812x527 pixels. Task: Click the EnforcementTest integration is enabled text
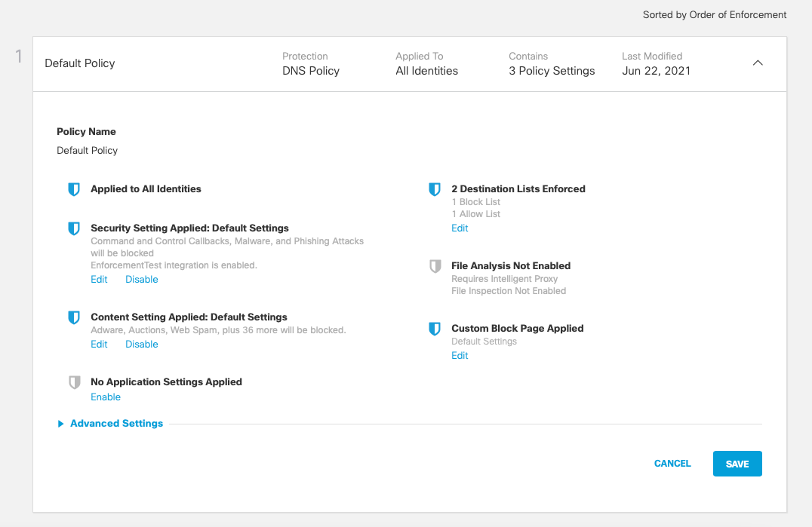[174, 265]
